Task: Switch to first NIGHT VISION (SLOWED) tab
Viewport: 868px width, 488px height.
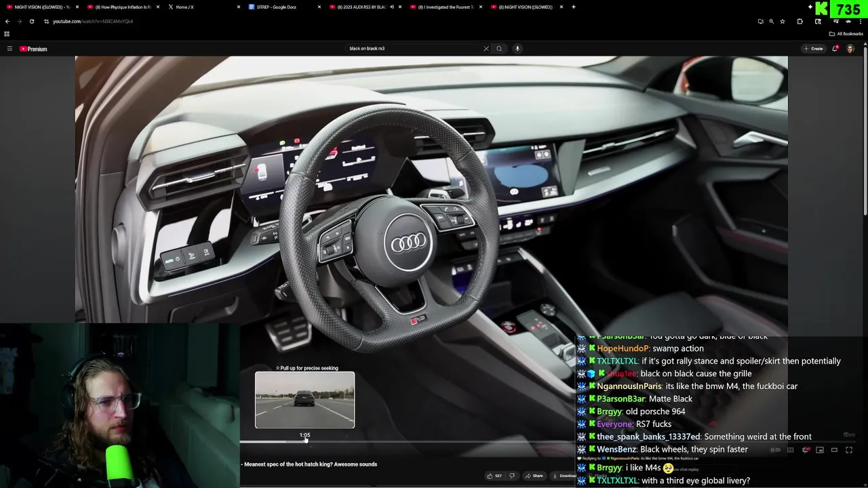Action: pyautogui.click(x=43, y=7)
